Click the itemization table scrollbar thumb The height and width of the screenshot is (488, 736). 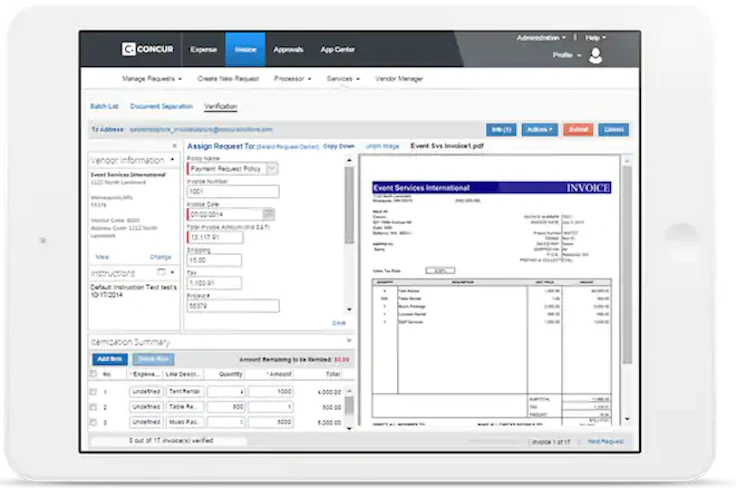(349, 405)
